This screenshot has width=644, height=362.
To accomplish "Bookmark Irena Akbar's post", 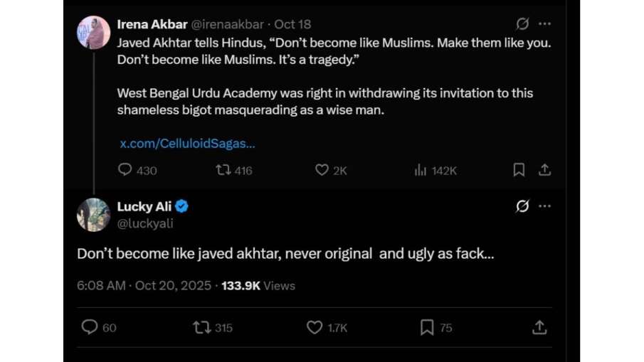I will click(519, 170).
